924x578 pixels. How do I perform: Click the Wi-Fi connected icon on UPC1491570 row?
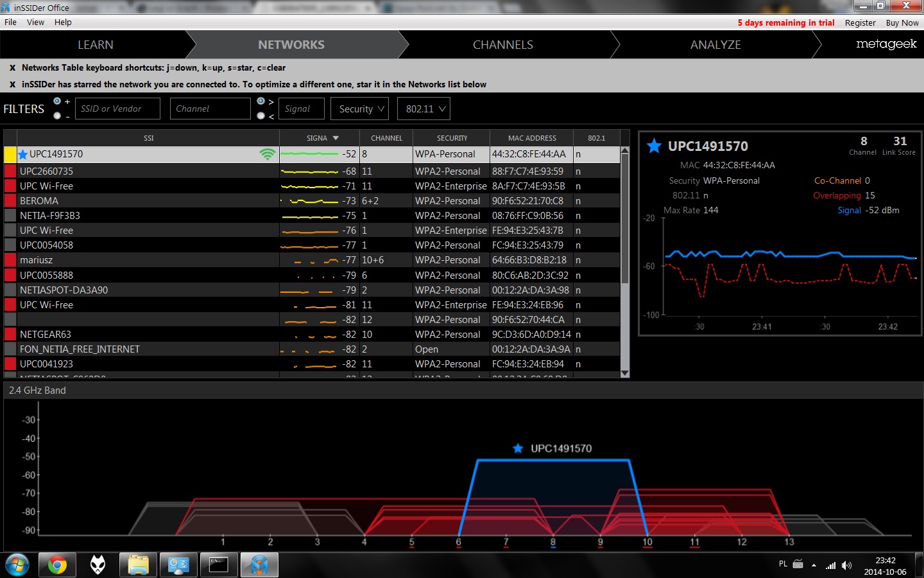[x=268, y=154]
